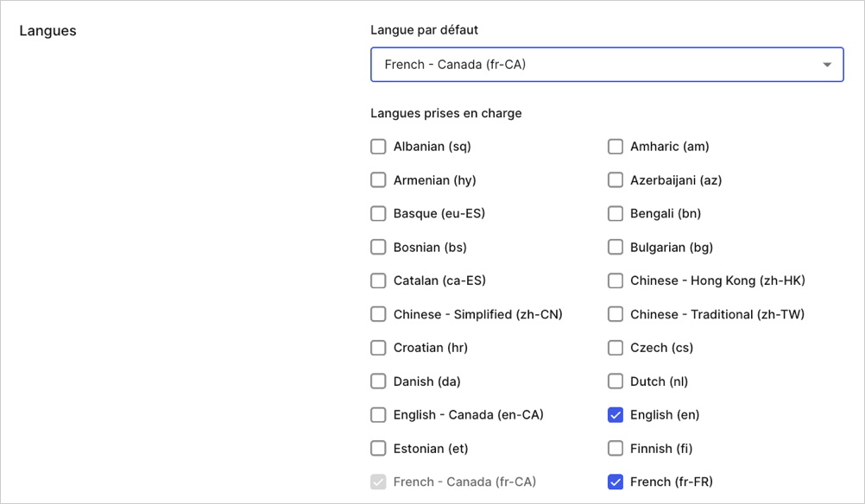Viewport: 865px width, 504px height.
Task: Check the Croatian (hr) checkbox
Action: click(x=378, y=348)
